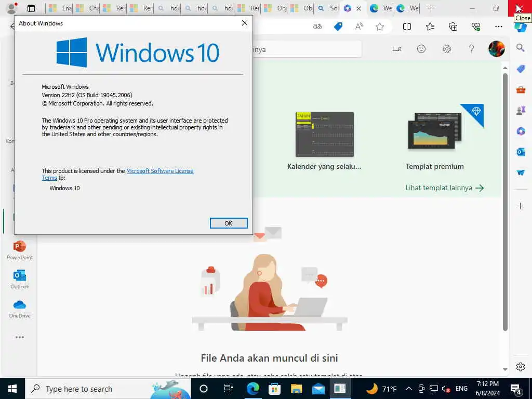Screen dimensions: 532x399
Task: Open OneDrive in the Microsoft 365 app rail
Action: click(20, 309)
